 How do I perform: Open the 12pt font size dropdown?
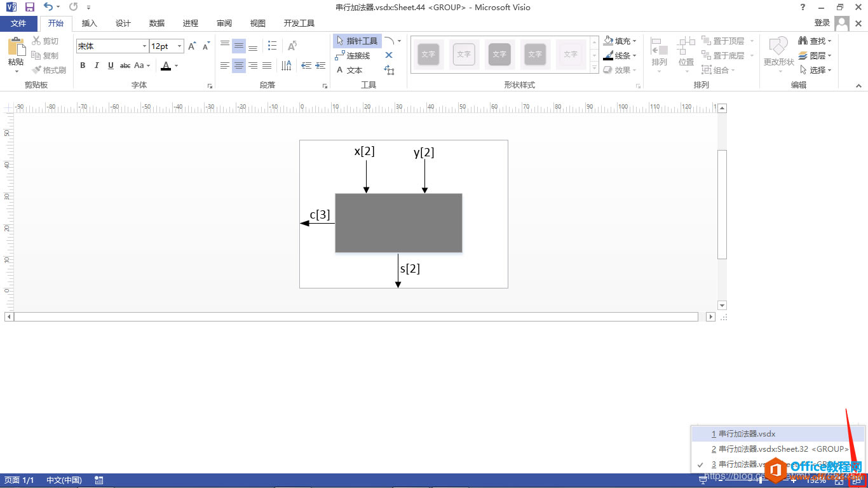179,46
